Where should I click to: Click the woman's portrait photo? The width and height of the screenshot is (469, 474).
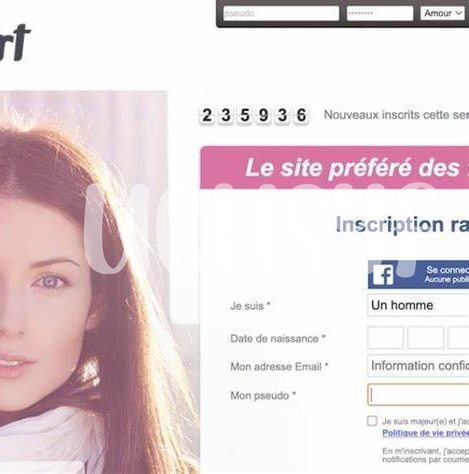[99, 282]
